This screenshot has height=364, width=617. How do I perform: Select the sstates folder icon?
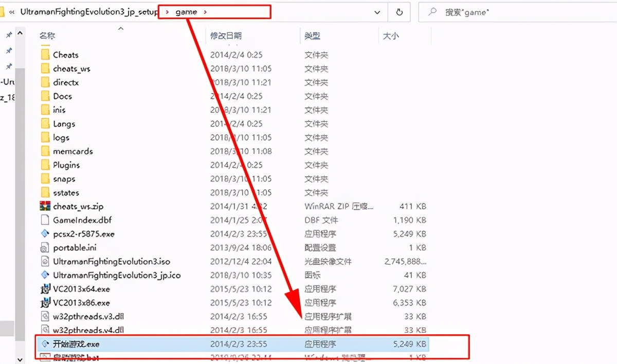tap(45, 193)
